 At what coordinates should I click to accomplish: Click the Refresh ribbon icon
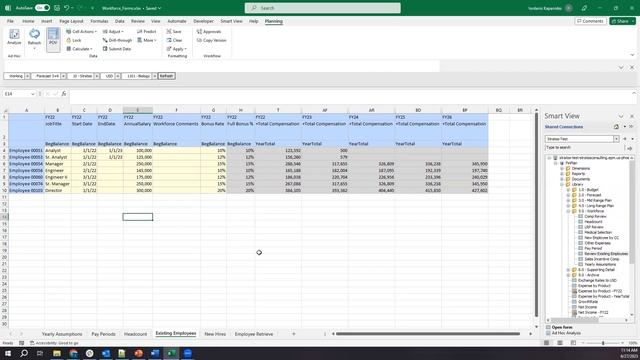tap(34, 38)
